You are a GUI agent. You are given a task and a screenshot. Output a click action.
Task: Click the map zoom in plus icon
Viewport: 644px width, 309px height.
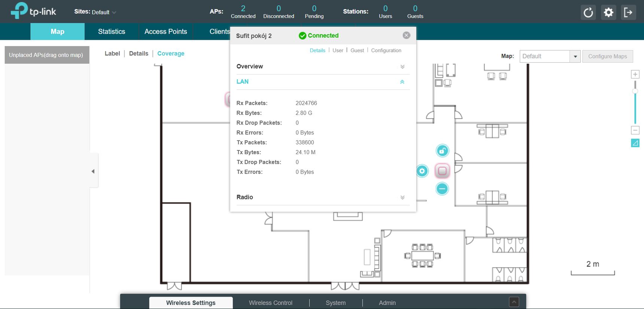tap(635, 74)
